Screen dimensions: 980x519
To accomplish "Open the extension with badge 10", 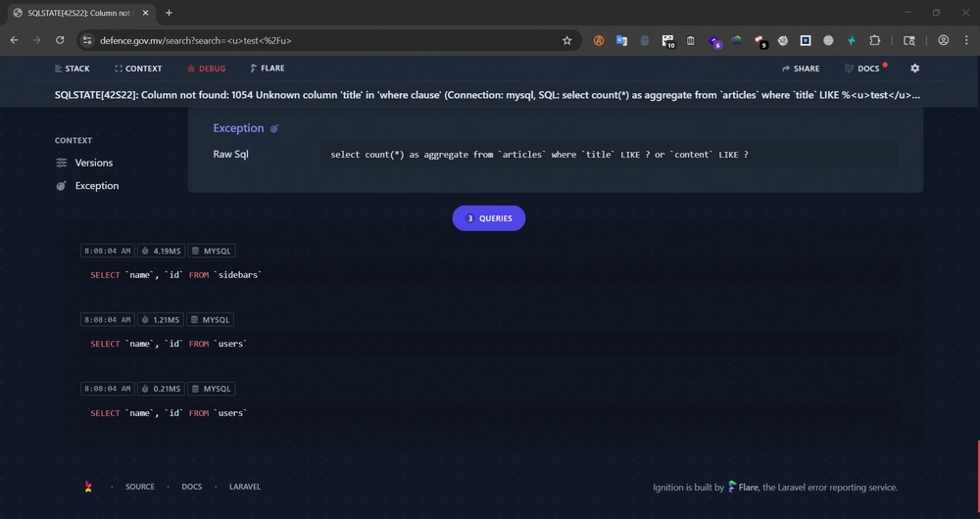I will point(668,41).
